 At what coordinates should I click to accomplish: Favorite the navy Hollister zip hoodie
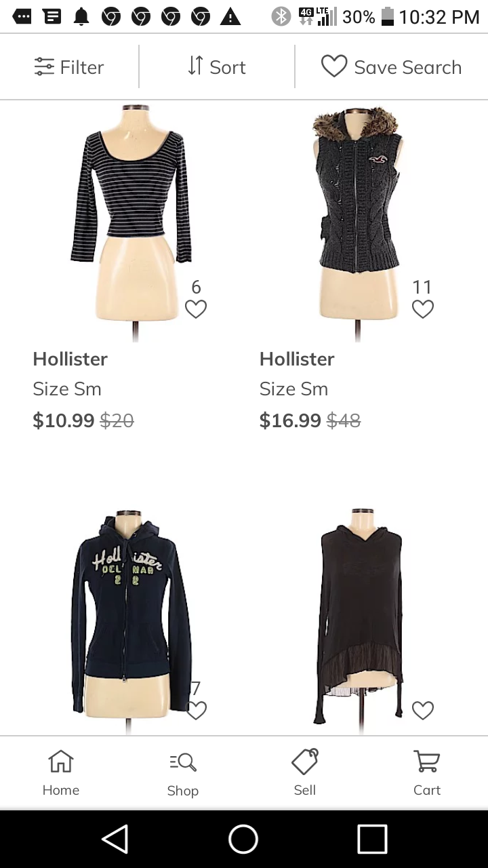(x=196, y=711)
